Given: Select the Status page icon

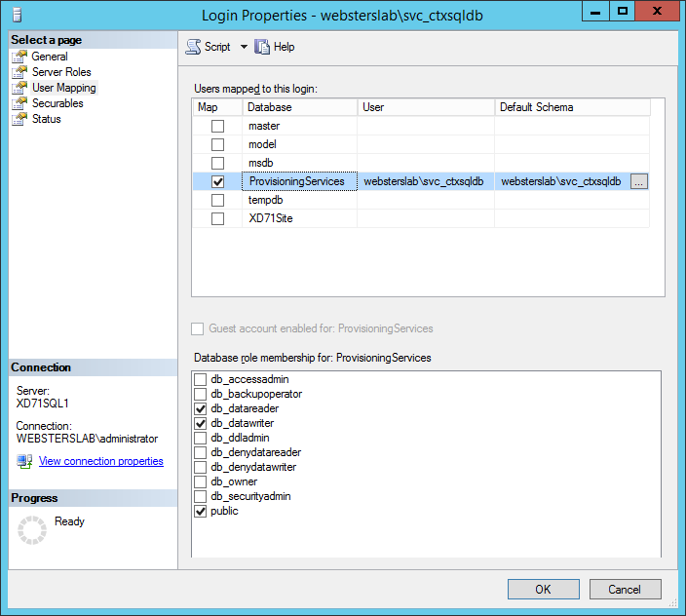Looking at the screenshot, I should tap(19, 119).
